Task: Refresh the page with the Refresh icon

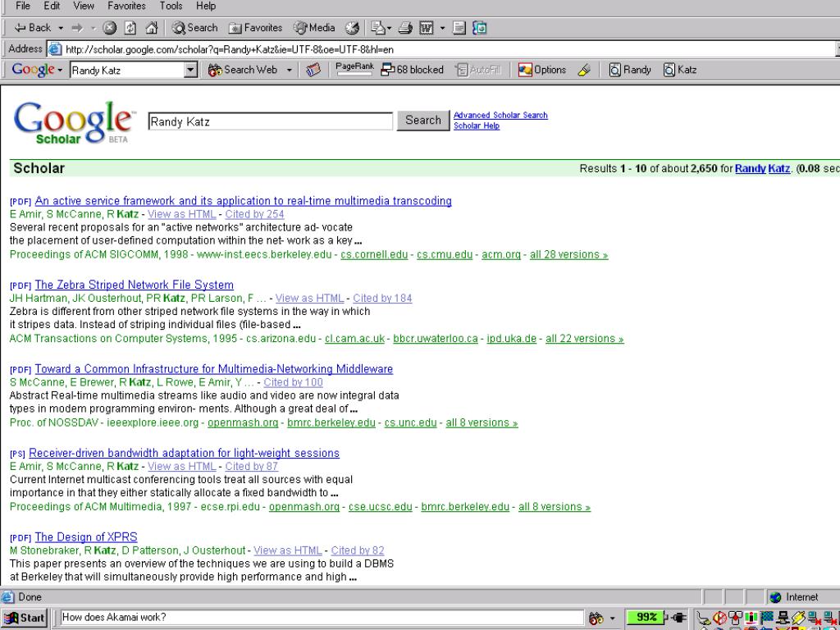Action: (130, 28)
